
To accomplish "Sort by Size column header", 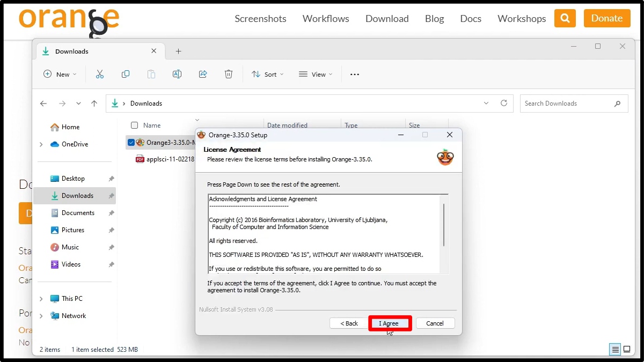I will pos(414,125).
